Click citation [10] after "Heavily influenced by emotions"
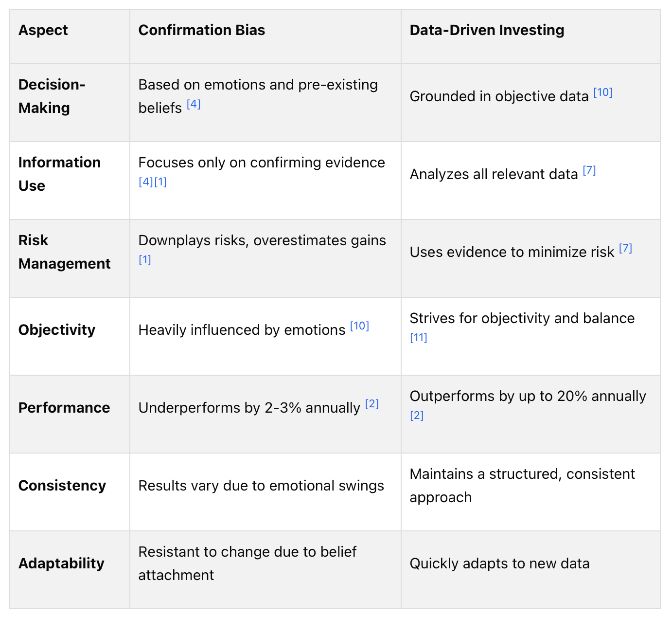Viewport: 672px width, 618px height. pos(359,326)
